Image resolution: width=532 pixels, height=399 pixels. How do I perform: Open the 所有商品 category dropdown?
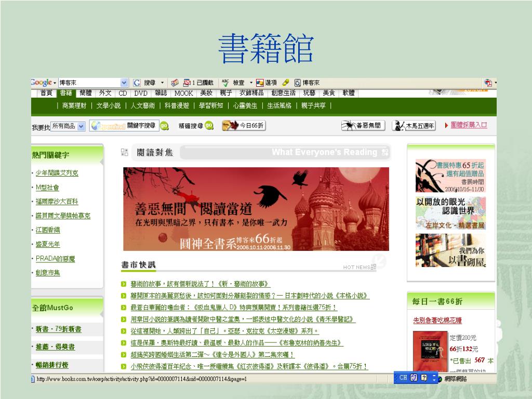click(81, 127)
